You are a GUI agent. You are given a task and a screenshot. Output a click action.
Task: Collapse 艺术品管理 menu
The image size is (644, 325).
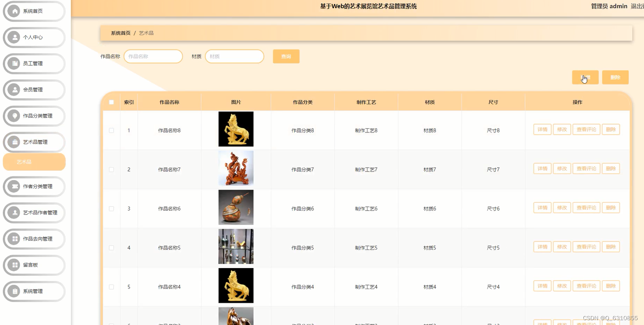pos(34,142)
